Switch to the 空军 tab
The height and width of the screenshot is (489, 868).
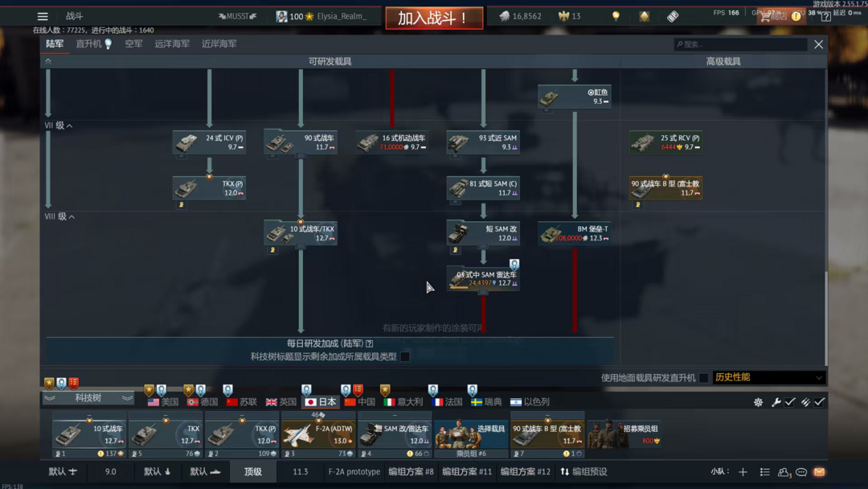[133, 44]
